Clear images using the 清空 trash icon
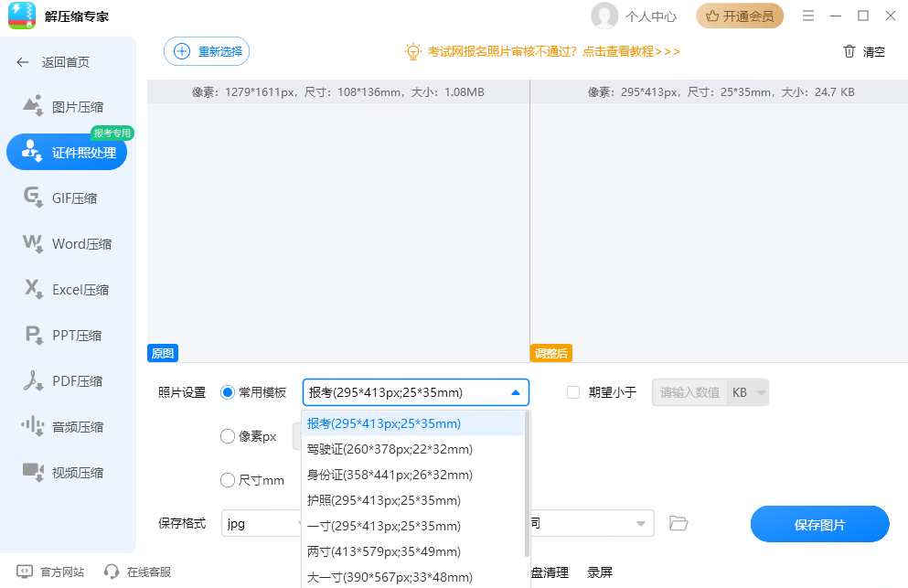 click(863, 52)
